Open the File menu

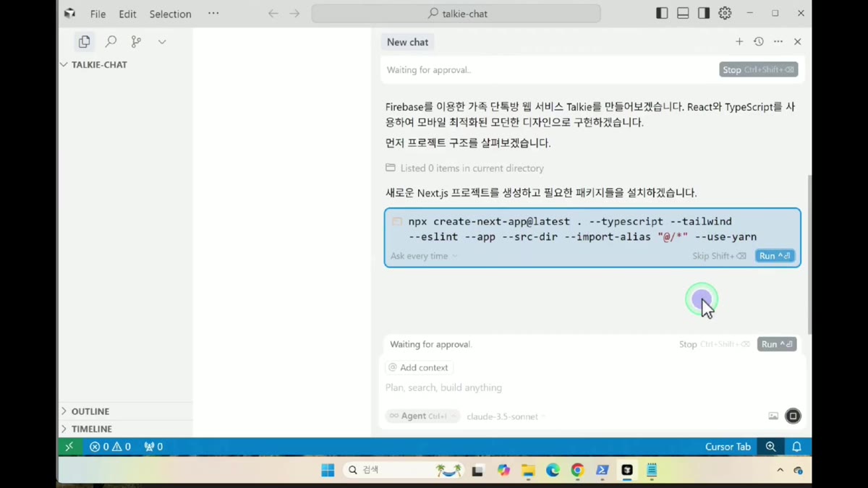[x=98, y=14]
